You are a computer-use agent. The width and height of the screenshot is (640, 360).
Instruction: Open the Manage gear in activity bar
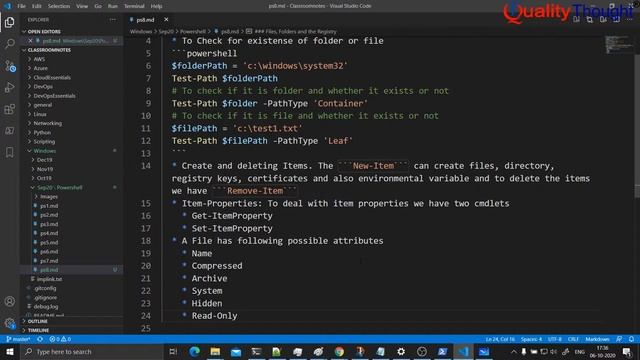tap(9, 323)
